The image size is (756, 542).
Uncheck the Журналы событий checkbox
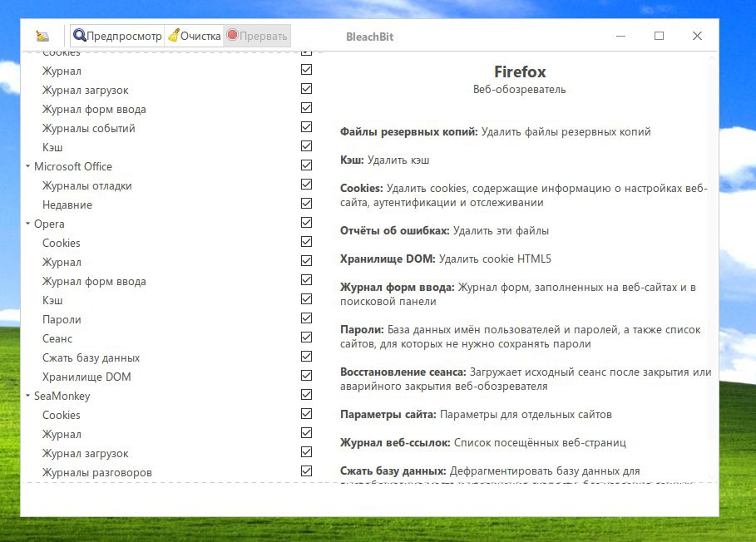tap(306, 126)
